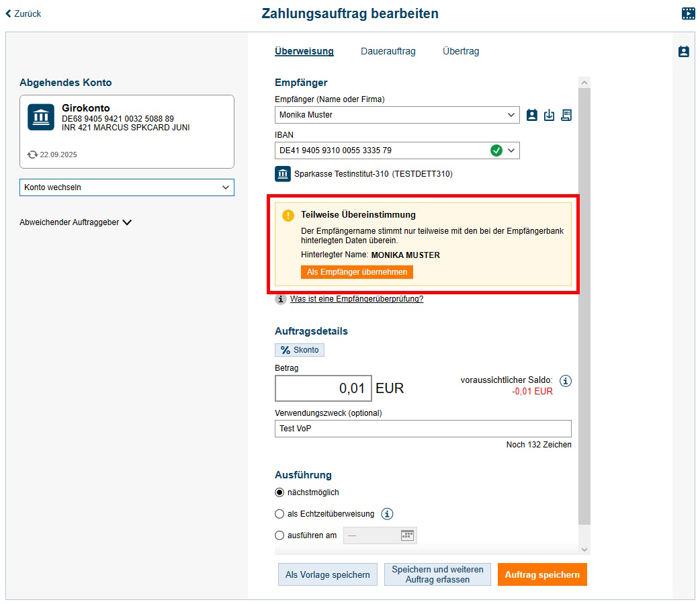700x604 pixels.
Task: Open the calendar date picker icon
Action: pos(407,535)
